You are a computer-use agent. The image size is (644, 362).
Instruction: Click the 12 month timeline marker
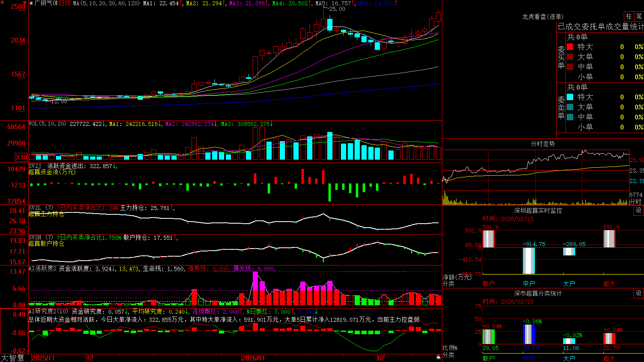(x=90, y=358)
